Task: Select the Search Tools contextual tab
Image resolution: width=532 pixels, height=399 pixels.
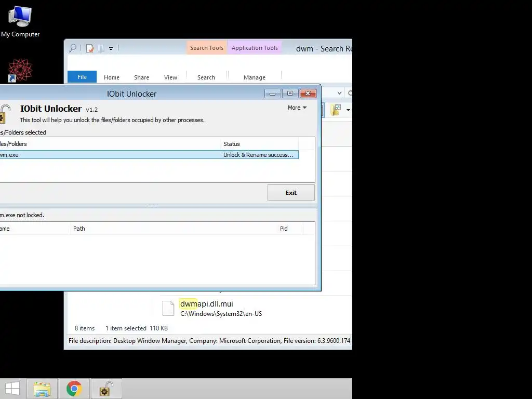Action: 207,48
